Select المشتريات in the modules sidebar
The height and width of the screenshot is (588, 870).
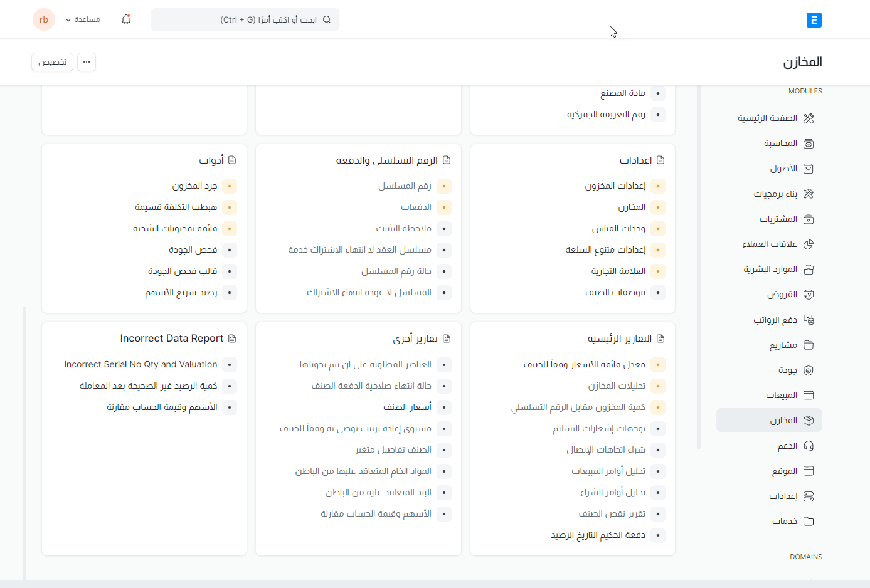click(x=769, y=219)
